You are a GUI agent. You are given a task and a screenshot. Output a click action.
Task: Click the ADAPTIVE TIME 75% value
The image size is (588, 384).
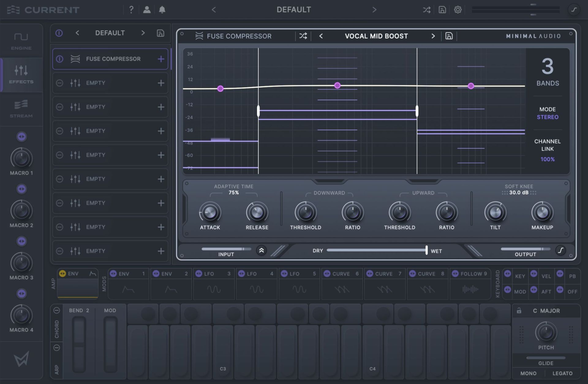[234, 192]
